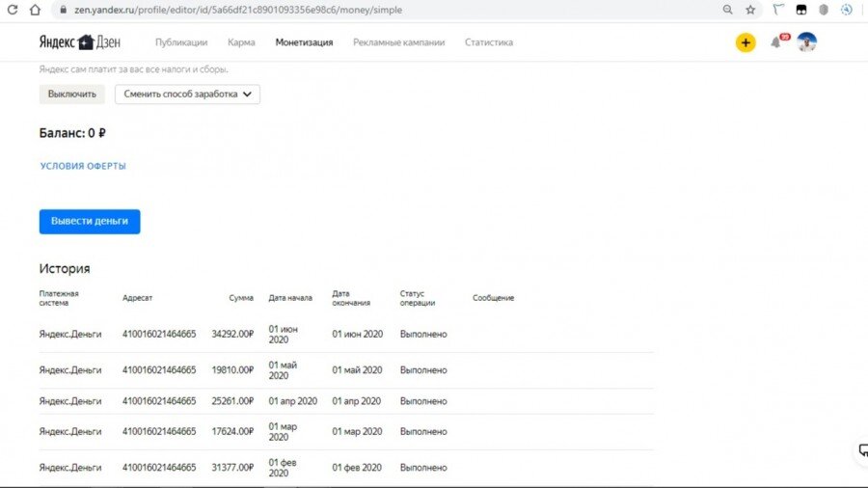Click the blue circular extension icon
Image resolution: width=868 pixels, height=488 pixels.
(x=847, y=10)
